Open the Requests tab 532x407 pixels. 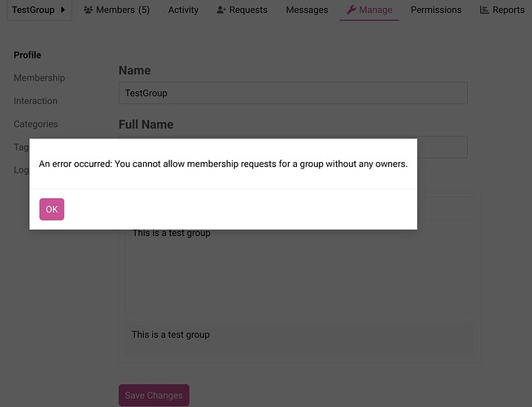coord(242,10)
